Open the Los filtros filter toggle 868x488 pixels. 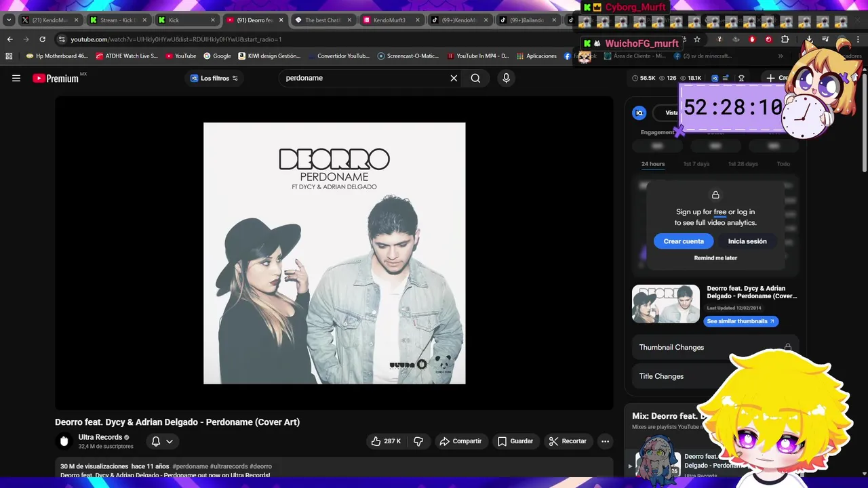point(214,78)
